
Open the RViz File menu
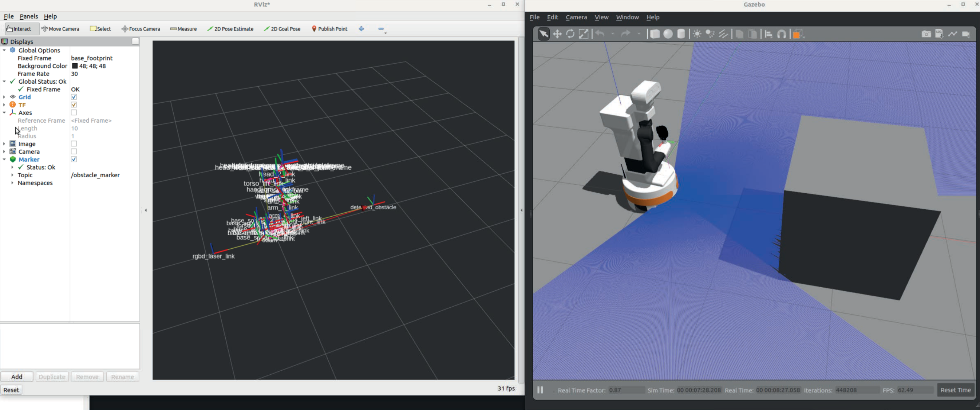tap(8, 16)
